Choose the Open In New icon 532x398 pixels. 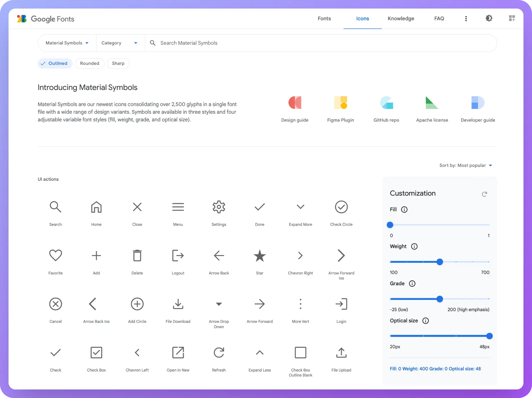(178, 352)
